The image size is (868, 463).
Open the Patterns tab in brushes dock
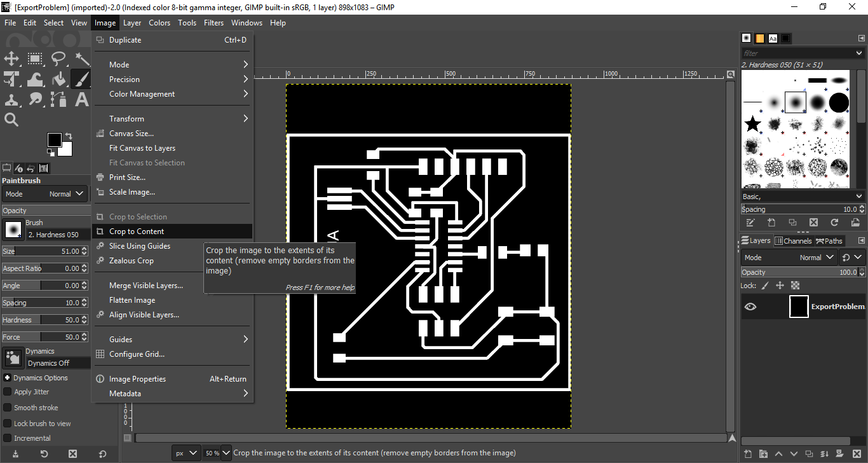[x=759, y=38]
